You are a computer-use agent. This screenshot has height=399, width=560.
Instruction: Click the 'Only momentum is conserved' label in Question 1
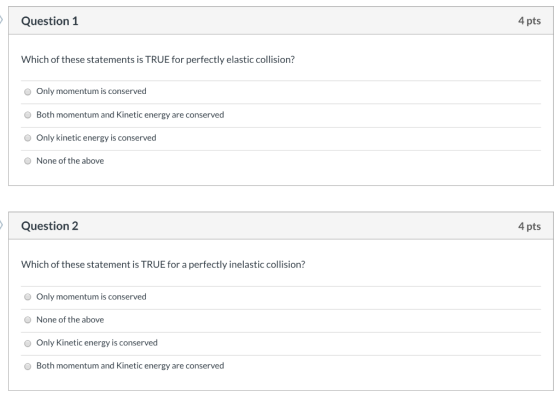tap(91, 91)
